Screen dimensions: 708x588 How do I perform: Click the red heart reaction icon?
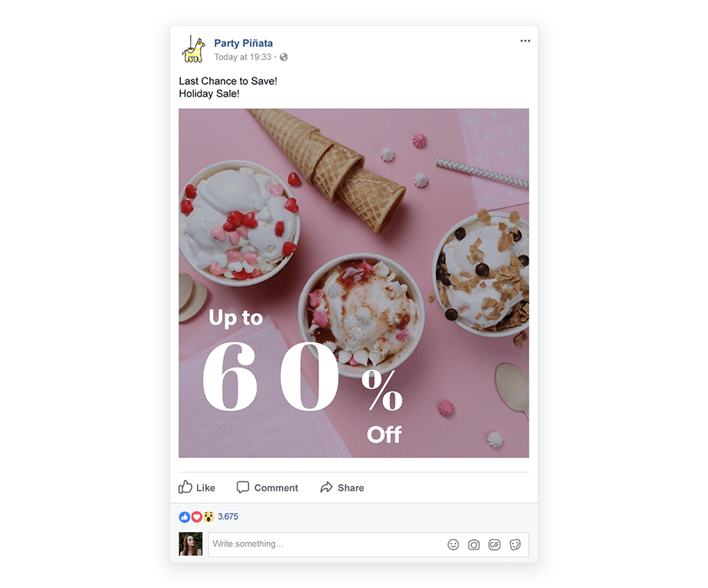[196, 517]
